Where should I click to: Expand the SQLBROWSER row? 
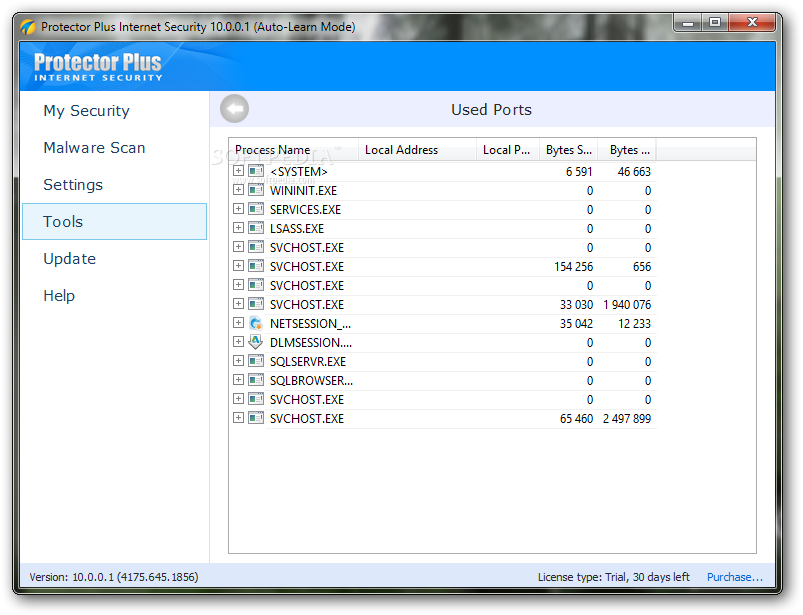click(x=238, y=379)
